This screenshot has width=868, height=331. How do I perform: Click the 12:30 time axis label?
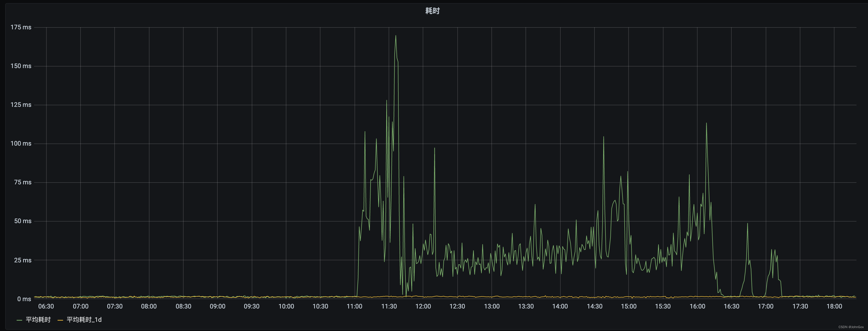coord(457,306)
